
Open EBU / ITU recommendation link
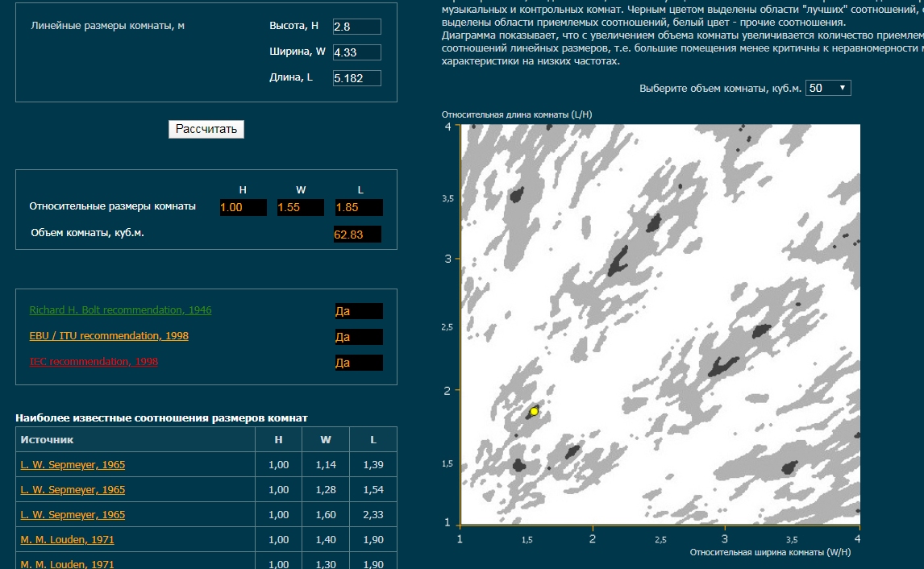(109, 336)
